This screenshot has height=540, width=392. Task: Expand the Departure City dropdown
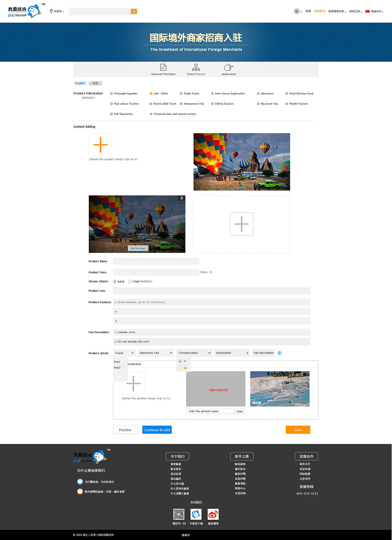156,353
